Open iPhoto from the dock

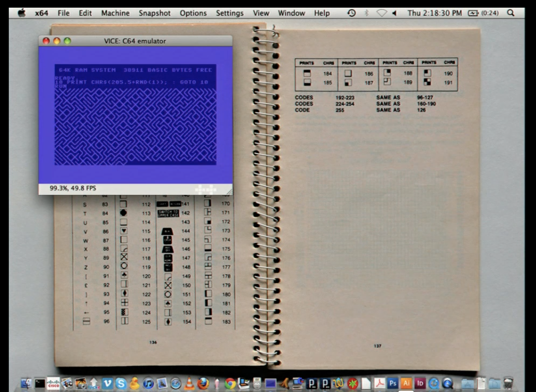[x=67, y=383]
